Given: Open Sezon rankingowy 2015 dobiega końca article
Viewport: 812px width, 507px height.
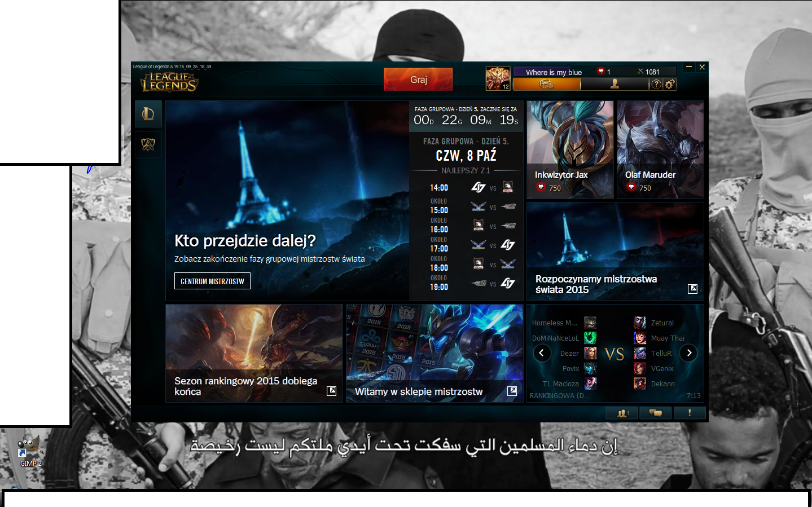Looking at the screenshot, I should click(x=254, y=353).
